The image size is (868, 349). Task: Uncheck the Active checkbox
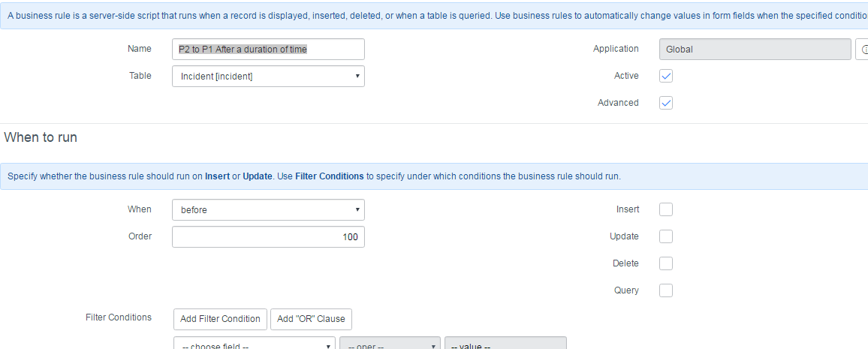click(666, 77)
